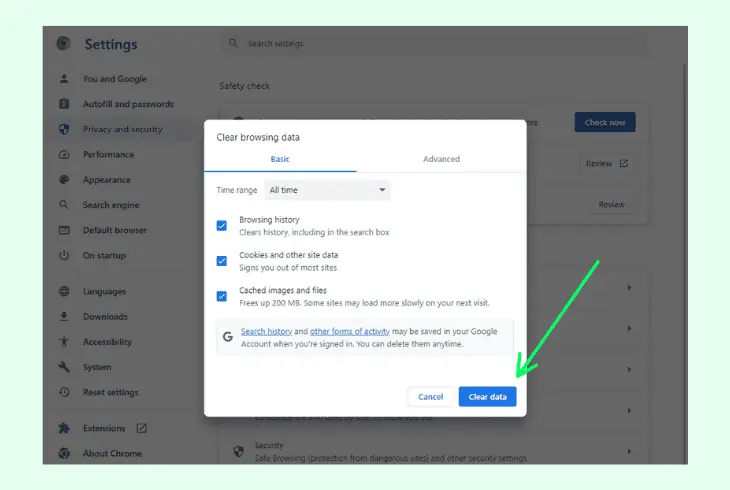Click the puzzle piece icon for Extensions

pyautogui.click(x=64, y=428)
